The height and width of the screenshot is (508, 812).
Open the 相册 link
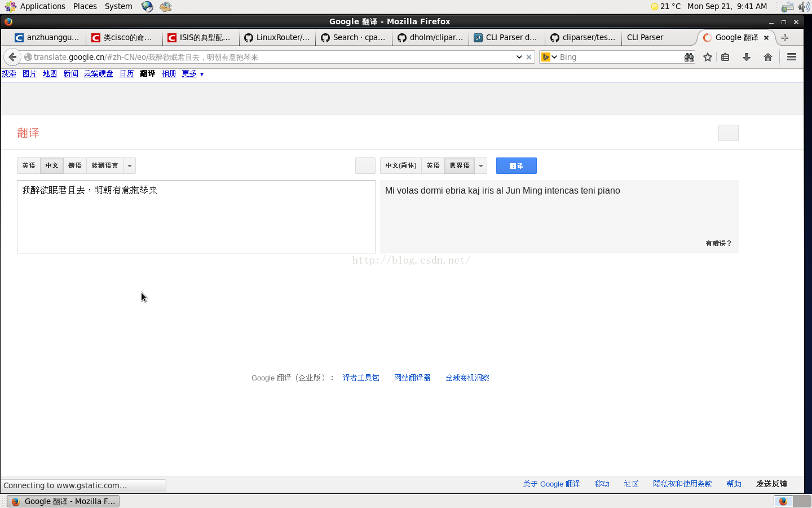169,73
